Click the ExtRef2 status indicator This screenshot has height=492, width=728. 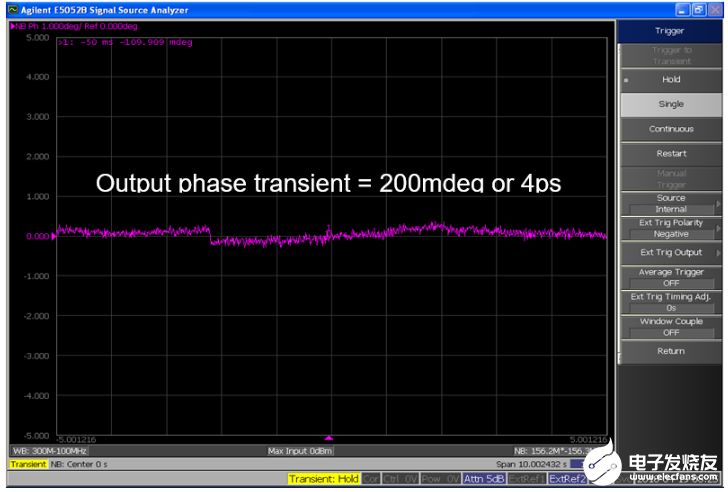point(568,479)
